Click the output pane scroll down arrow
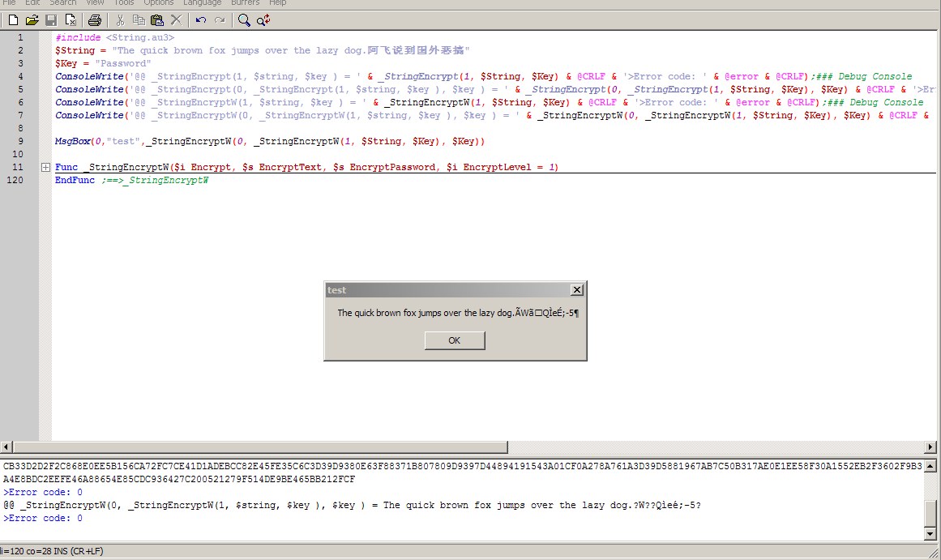Screen dimensions: 941x560 pyautogui.click(x=930, y=533)
